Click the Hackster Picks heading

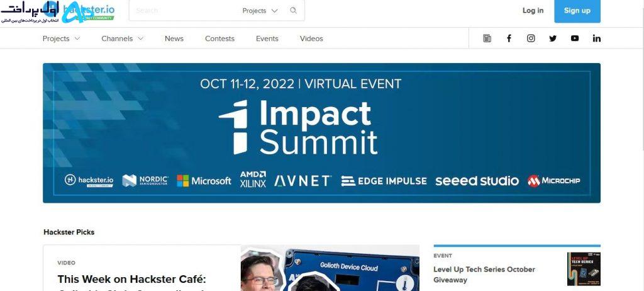point(69,232)
